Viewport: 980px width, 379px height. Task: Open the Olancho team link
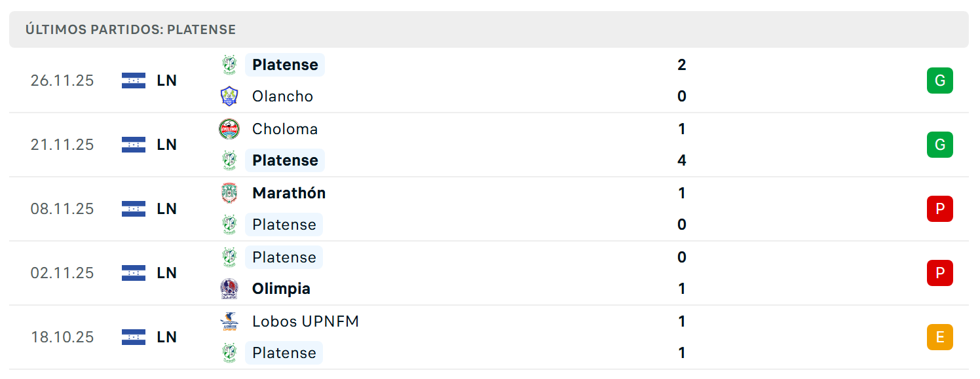282,96
